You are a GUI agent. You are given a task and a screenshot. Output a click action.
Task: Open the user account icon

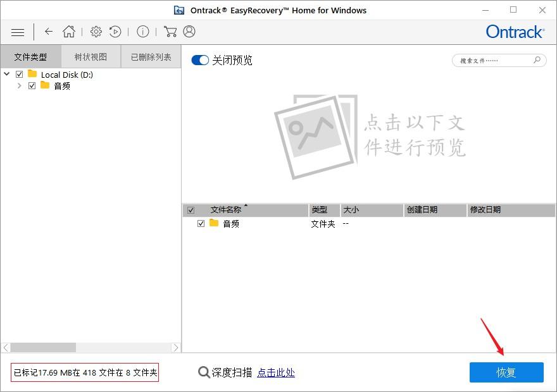189,32
